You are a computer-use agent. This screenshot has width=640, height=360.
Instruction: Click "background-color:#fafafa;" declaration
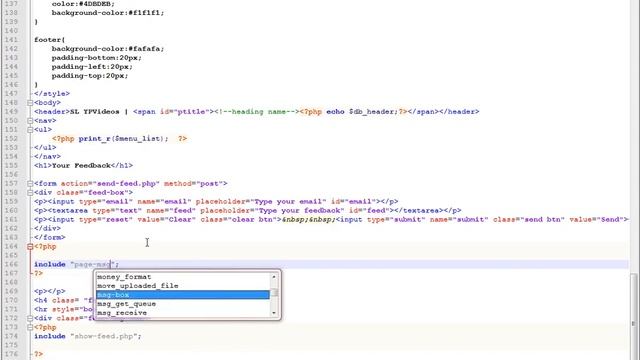(108, 49)
